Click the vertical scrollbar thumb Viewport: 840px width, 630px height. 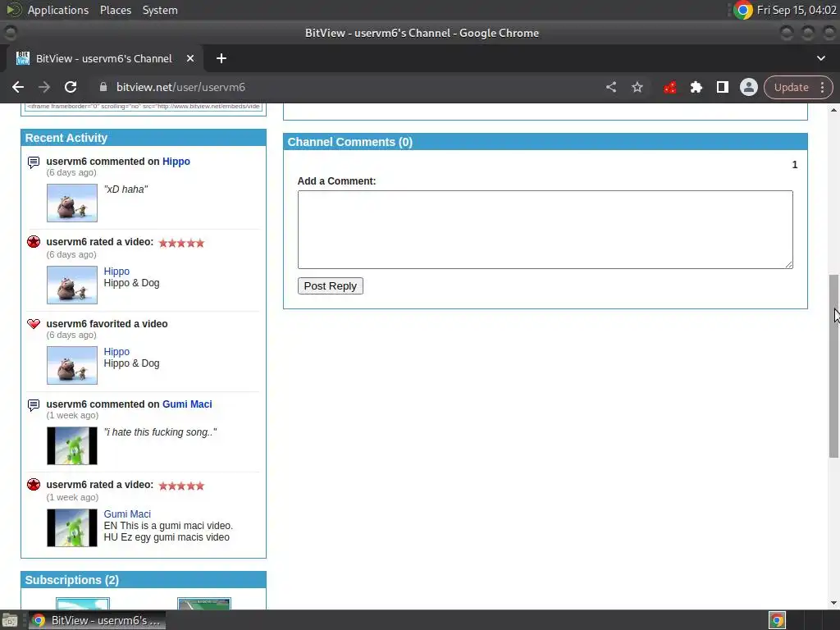pos(833,366)
